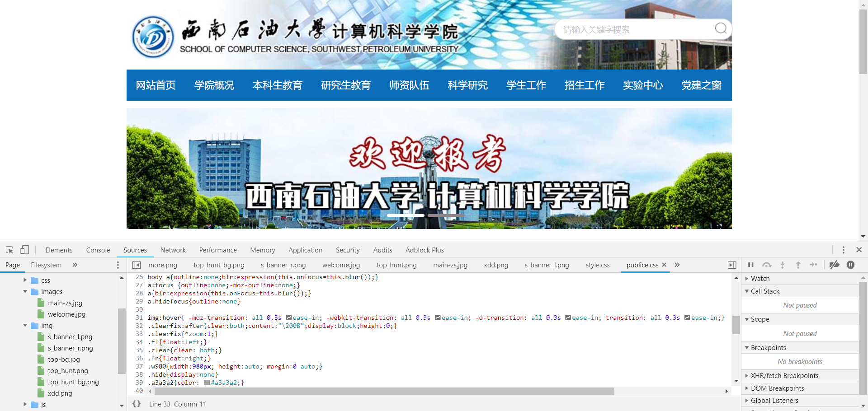Click the xdd.png file icon in tree
Image resolution: width=868 pixels, height=411 pixels.
pyautogui.click(x=41, y=393)
